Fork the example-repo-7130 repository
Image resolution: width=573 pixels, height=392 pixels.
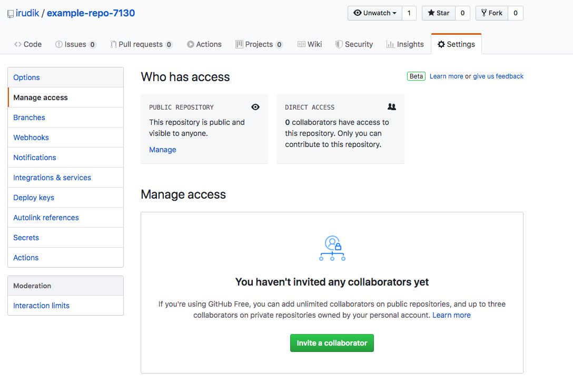tap(491, 13)
